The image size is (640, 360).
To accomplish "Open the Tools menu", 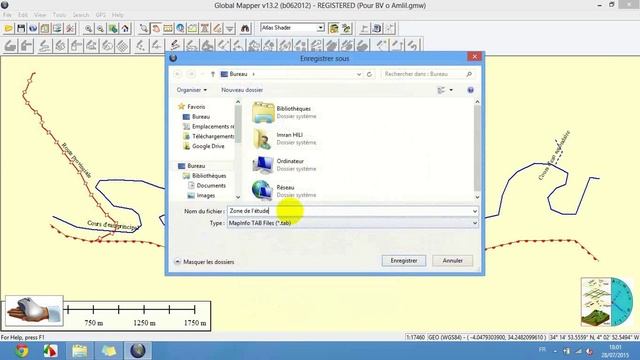I will (59, 15).
